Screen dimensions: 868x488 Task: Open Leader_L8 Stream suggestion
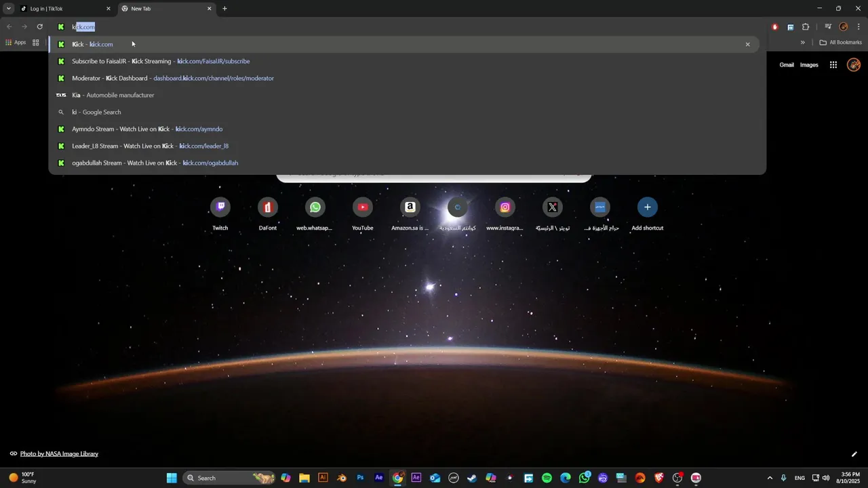point(407,146)
